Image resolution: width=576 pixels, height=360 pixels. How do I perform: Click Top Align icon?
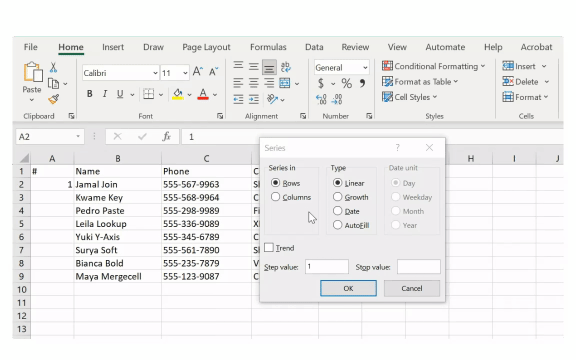[x=238, y=66]
